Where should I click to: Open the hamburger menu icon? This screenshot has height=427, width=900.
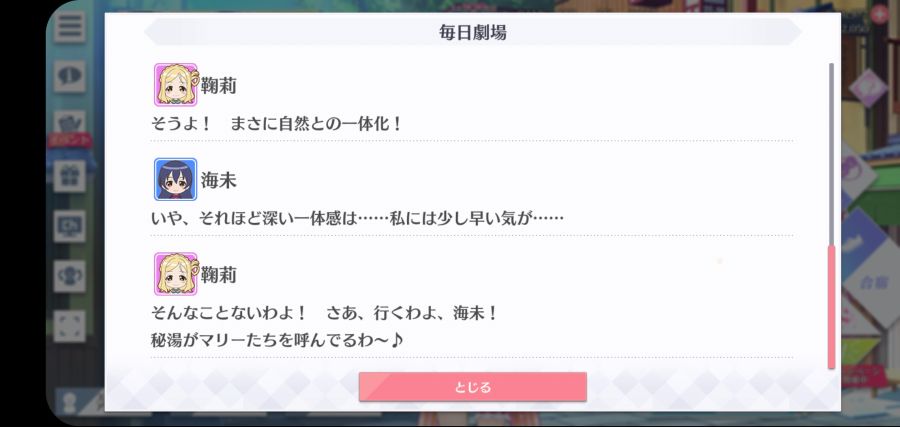pyautogui.click(x=69, y=26)
